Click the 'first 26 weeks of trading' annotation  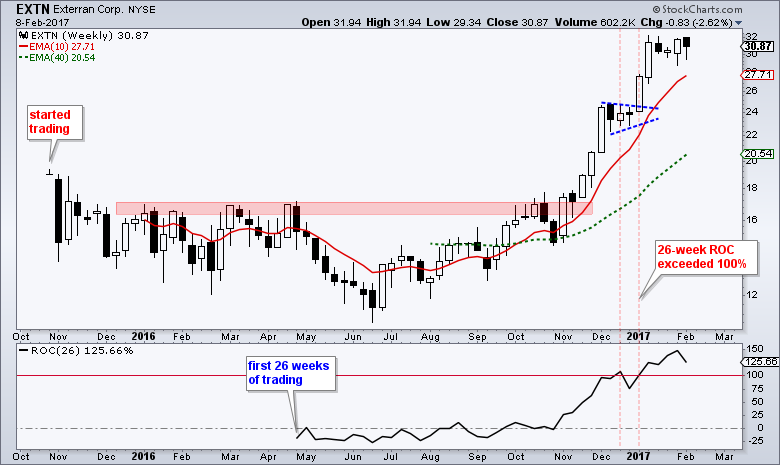pyautogui.click(x=289, y=373)
